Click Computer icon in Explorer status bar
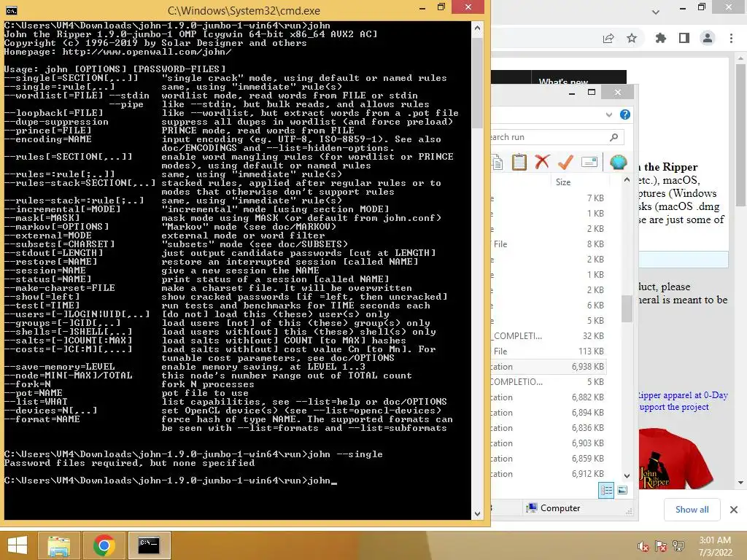Screen dimensions: 747x560 click(531, 508)
